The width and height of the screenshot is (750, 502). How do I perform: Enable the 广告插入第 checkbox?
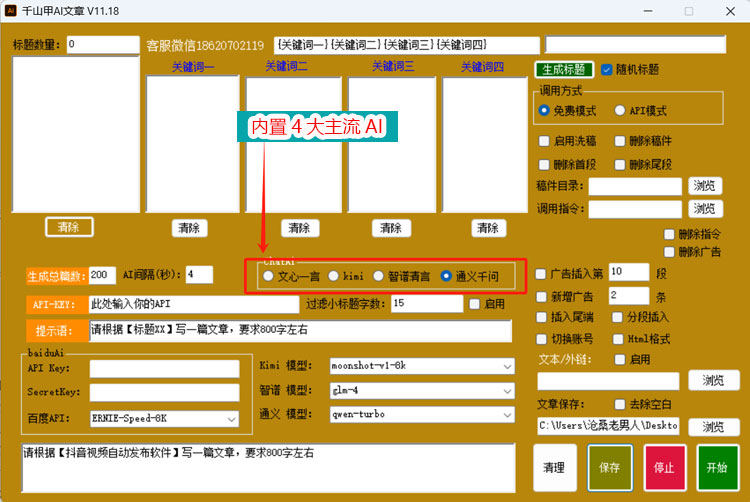pos(540,274)
